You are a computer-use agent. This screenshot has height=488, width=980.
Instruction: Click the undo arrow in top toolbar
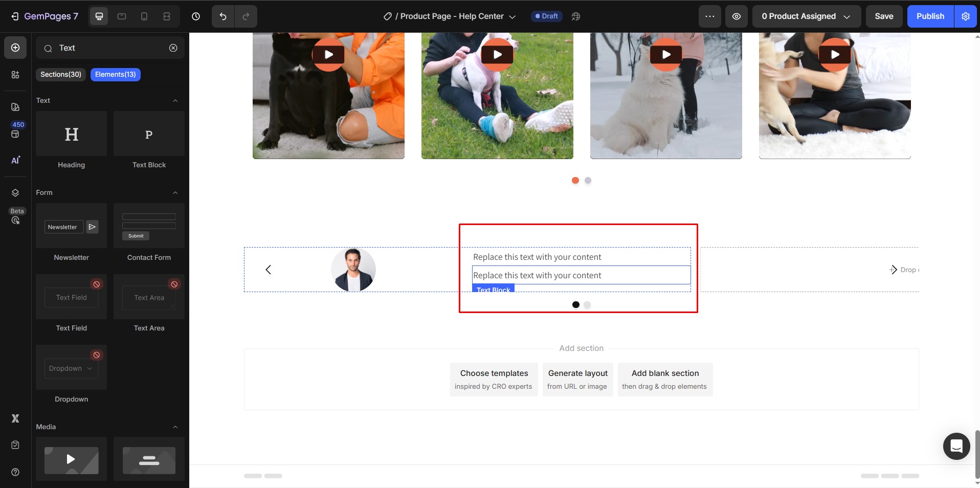[223, 16]
